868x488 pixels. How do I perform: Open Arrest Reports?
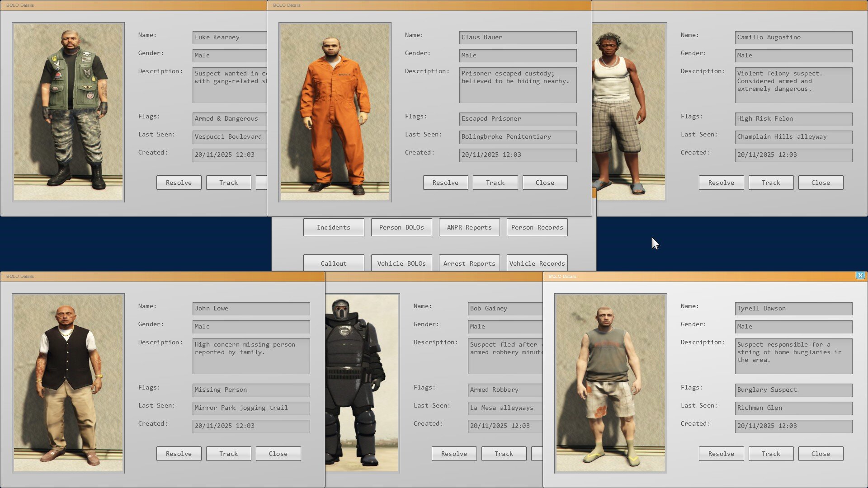tap(469, 263)
